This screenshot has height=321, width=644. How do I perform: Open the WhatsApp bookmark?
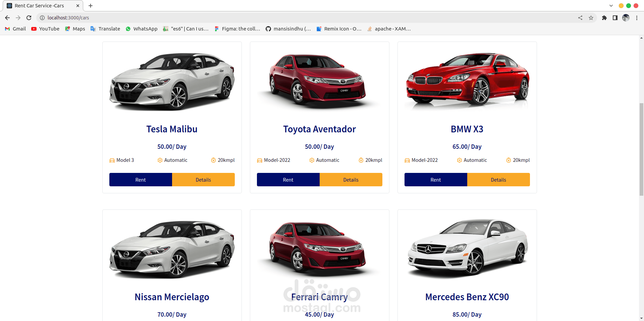(x=142, y=29)
